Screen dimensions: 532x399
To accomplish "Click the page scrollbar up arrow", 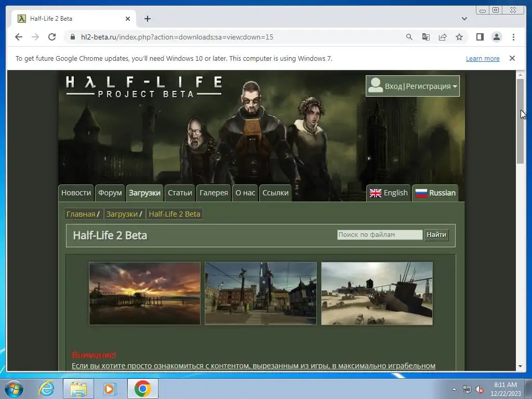I will (520, 74).
